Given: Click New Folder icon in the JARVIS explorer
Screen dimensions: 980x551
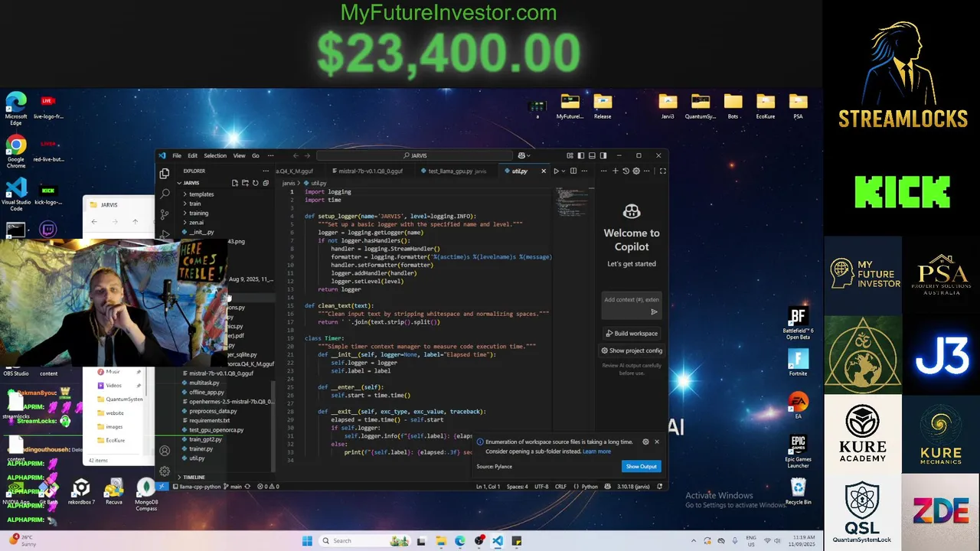Looking at the screenshot, I should [x=245, y=183].
